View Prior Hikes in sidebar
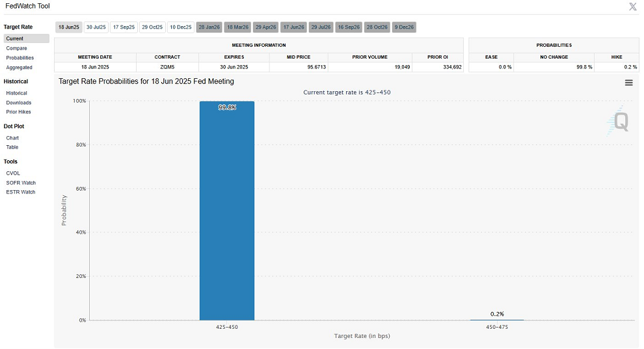The width and height of the screenshot is (644, 349). [x=18, y=112]
